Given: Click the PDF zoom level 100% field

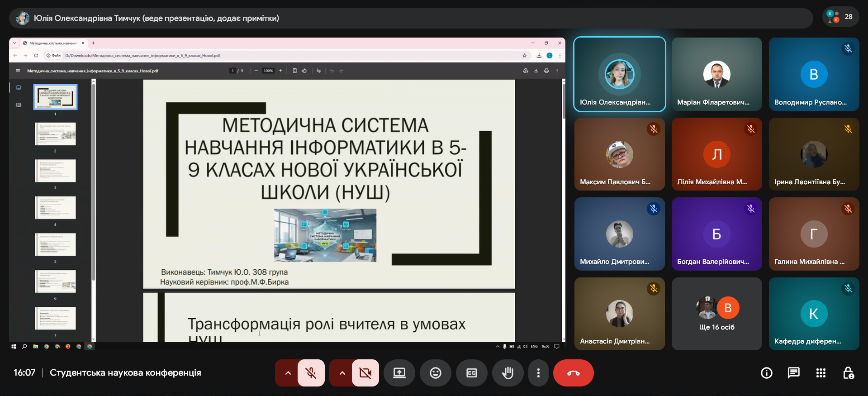Looking at the screenshot, I should [x=268, y=71].
